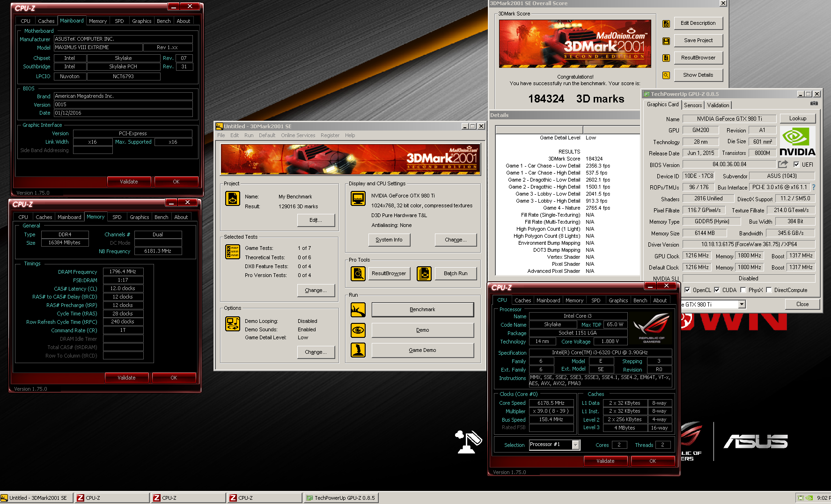The height and width of the screenshot is (504, 831).
Task: Open the Help menu in 3DMark2001
Action: 350,135
